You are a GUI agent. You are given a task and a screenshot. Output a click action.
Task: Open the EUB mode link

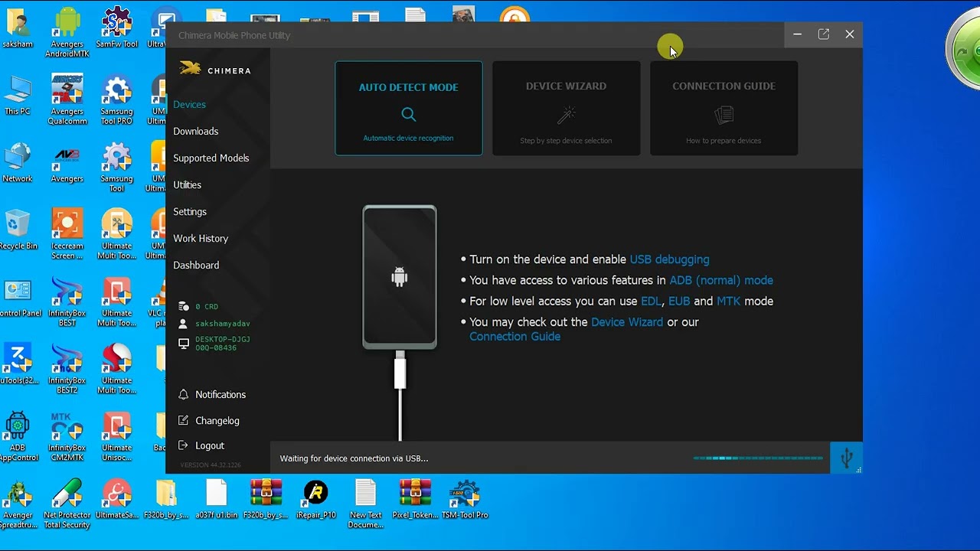[679, 301]
